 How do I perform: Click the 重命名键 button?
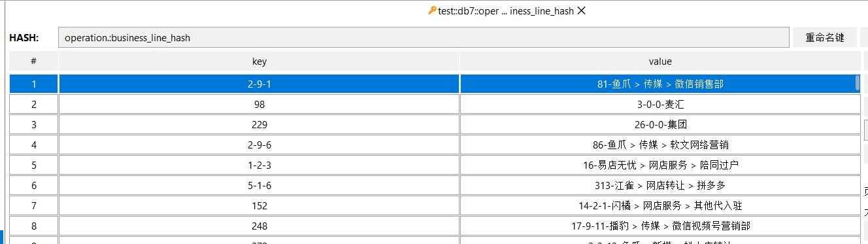[x=825, y=38]
